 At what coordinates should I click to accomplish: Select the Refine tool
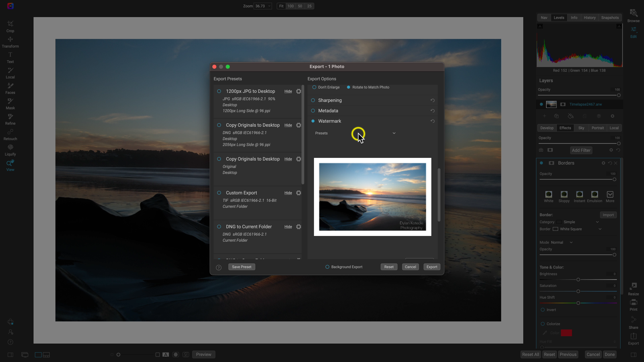point(10,119)
